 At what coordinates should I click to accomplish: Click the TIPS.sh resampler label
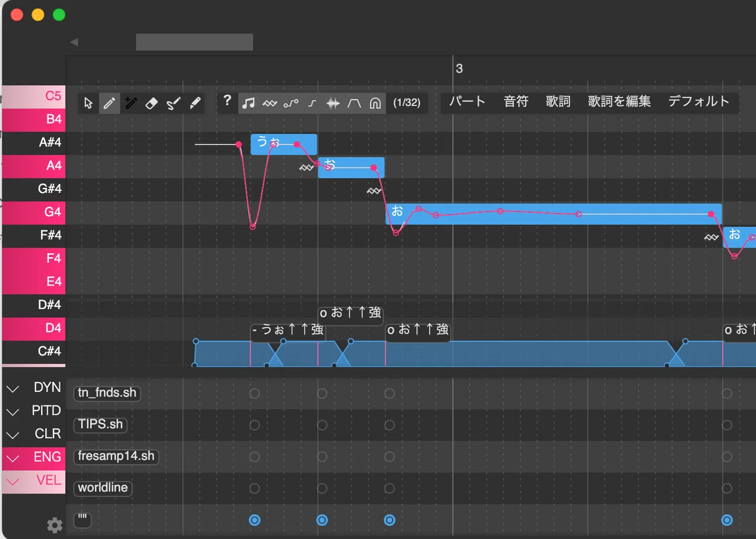point(100,424)
